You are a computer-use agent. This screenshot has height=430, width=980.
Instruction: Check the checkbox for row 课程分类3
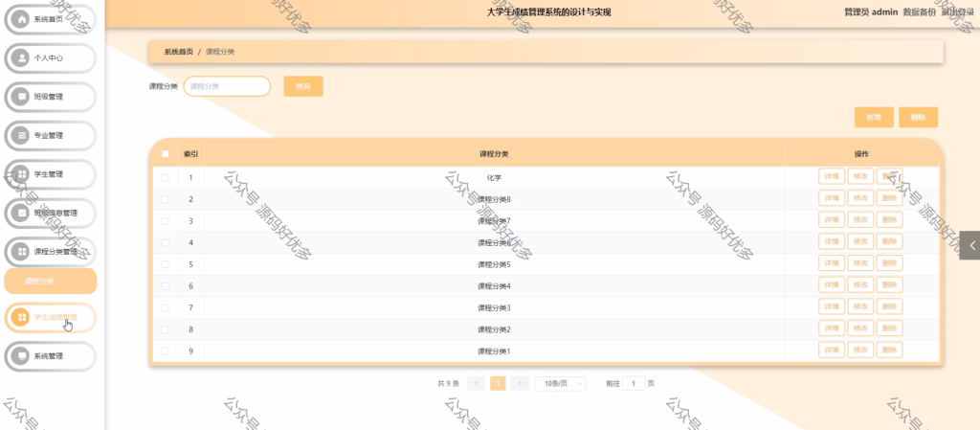[165, 307]
